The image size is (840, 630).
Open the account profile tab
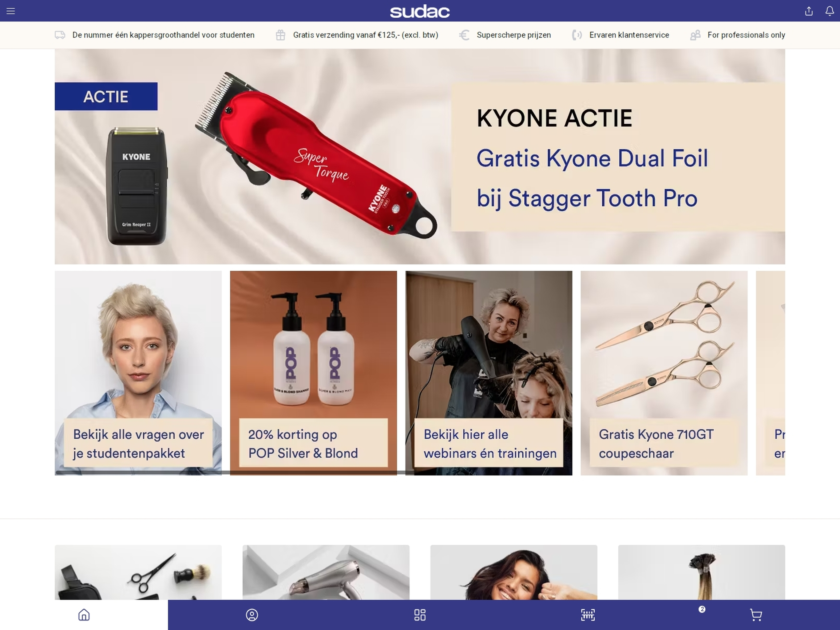click(x=252, y=615)
